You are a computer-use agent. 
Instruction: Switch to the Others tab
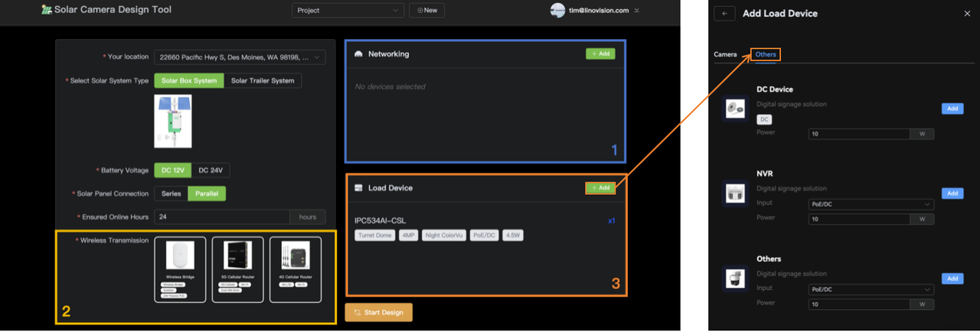coord(766,54)
